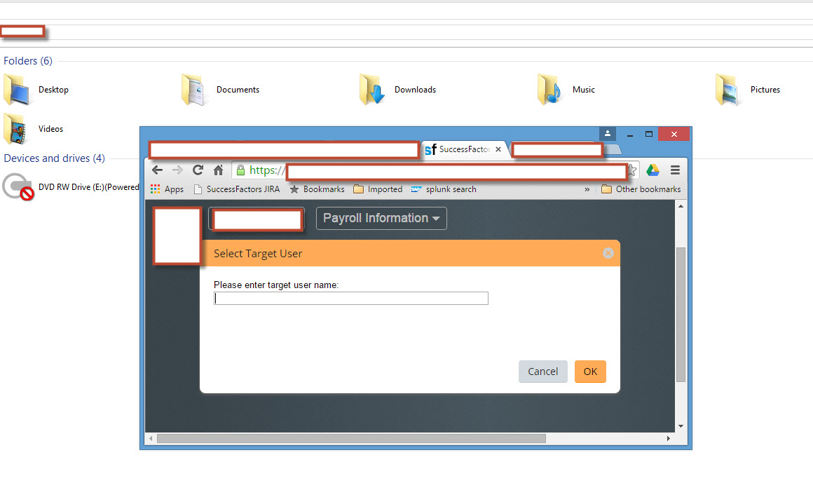Click the browser vertical scrollbar thumb
Screen dimensions: 813x504
681,314
